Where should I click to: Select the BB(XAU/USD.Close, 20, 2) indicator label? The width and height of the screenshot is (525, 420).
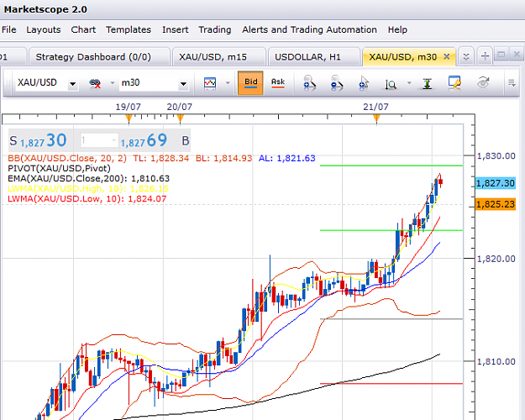coord(67,159)
